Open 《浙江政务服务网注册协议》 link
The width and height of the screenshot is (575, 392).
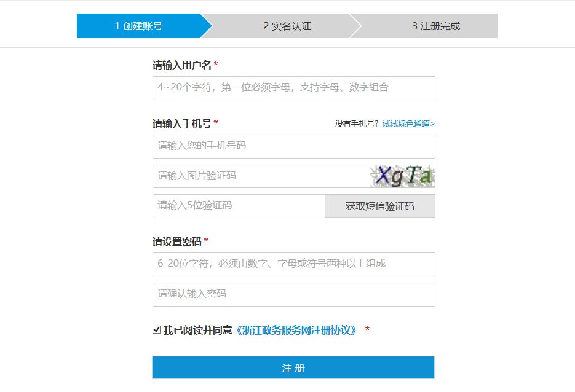[295, 330]
